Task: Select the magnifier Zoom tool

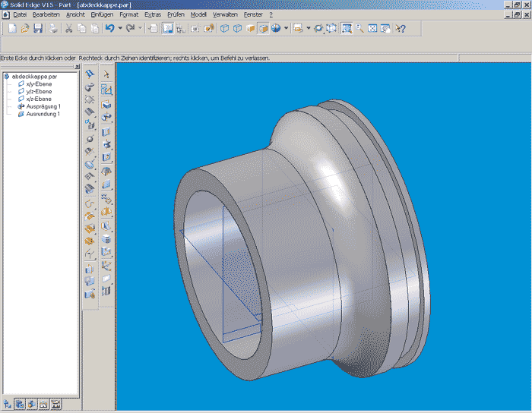Action: tap(359, 28)
